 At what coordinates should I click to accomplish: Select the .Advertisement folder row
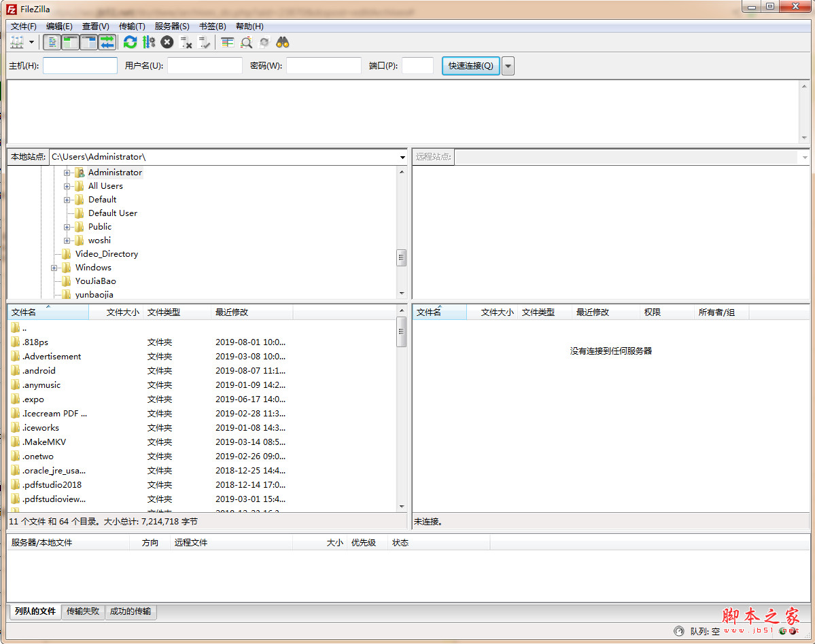203,357
